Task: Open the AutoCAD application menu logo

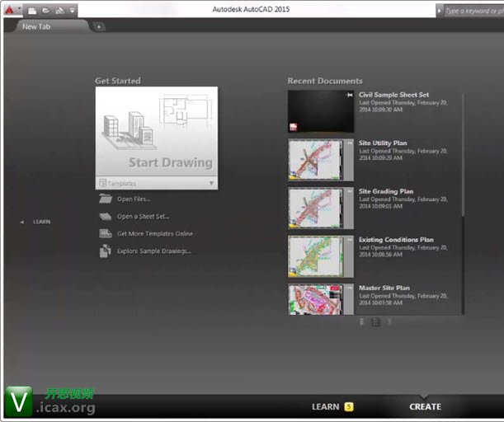Action: 9,11
